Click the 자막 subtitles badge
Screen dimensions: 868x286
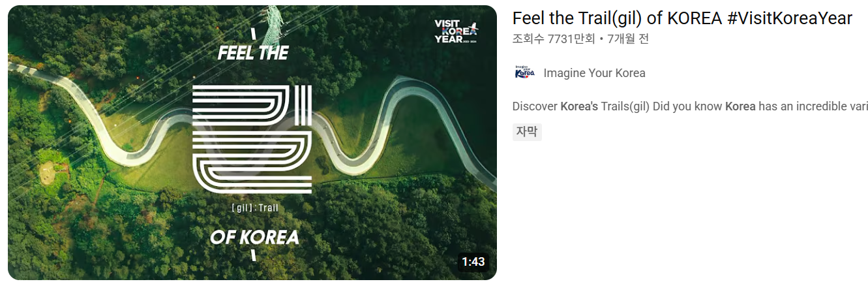point(527,132)
